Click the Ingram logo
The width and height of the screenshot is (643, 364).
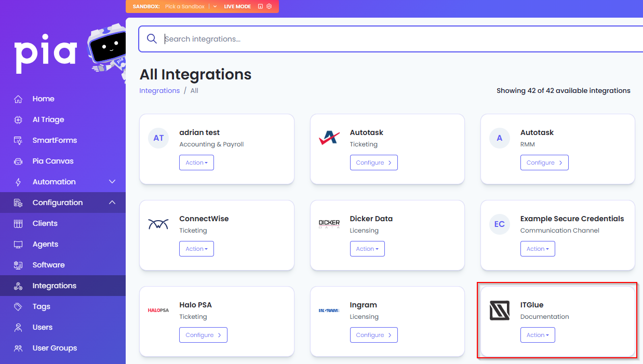329,311
